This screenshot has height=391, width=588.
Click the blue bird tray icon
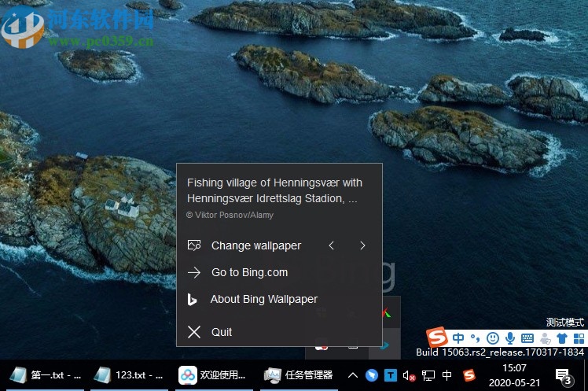click(372, 375)
